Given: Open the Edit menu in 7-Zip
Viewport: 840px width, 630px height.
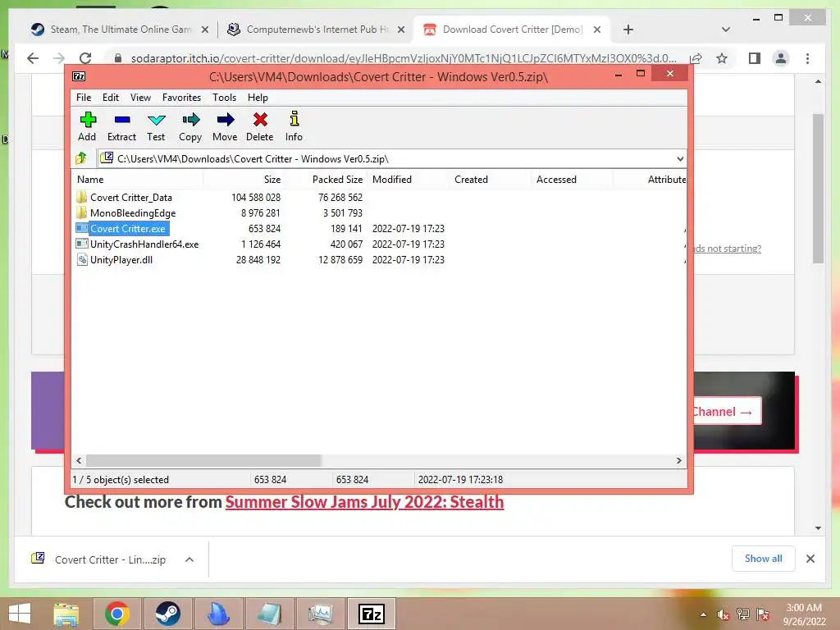Looking at the screenshot, I should tap(111, 98).
